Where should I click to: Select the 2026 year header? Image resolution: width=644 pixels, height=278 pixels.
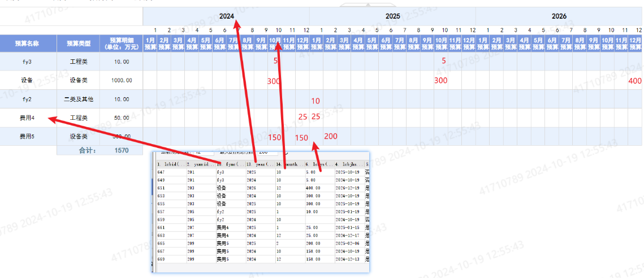click(x=559, y=16)
